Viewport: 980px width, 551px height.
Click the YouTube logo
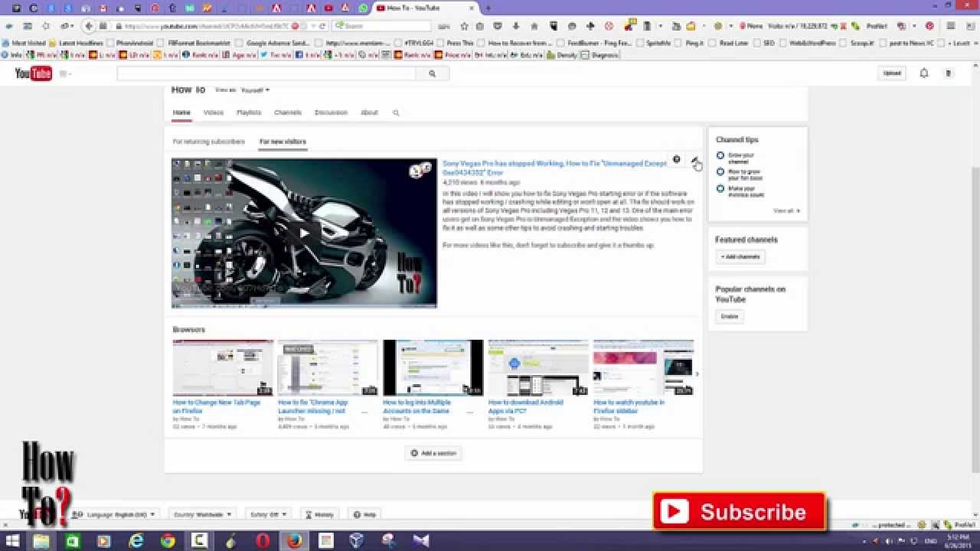(33, 73)
